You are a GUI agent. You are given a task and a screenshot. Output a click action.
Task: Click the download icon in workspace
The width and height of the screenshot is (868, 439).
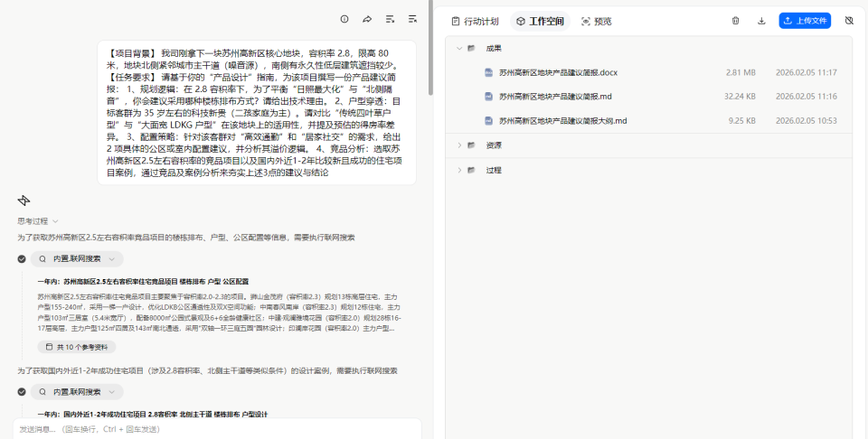click(761, 21)
